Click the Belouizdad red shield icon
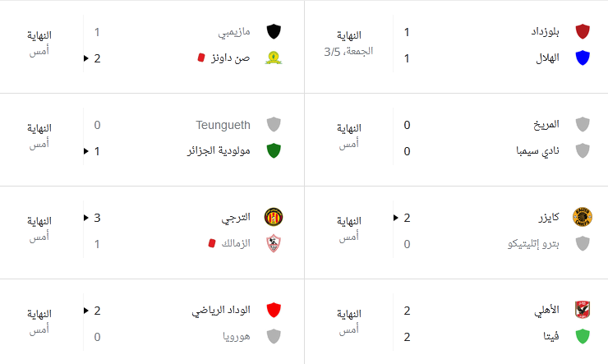 click(x=583, y=32)
